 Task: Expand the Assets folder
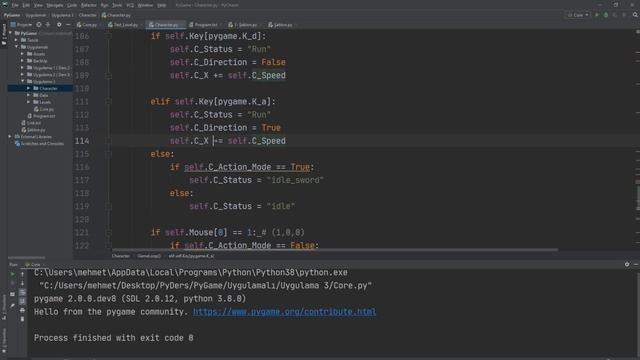(x=22, y=54)
